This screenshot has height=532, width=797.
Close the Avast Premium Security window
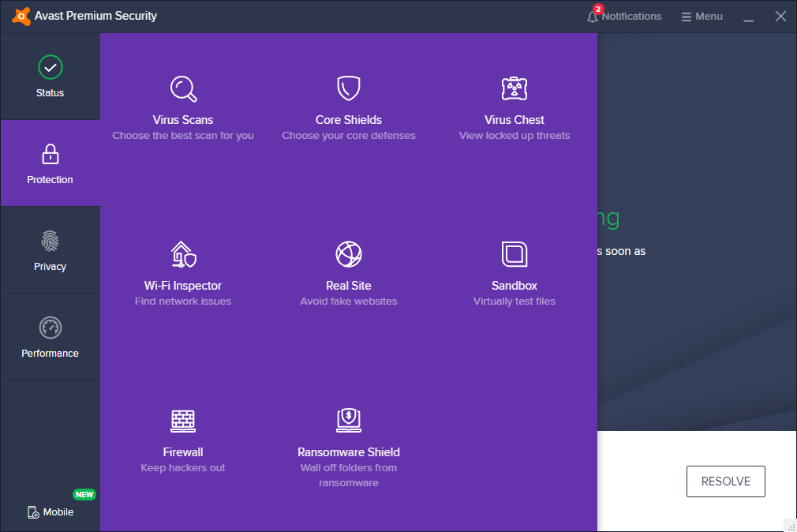click(x=780, y=17)
